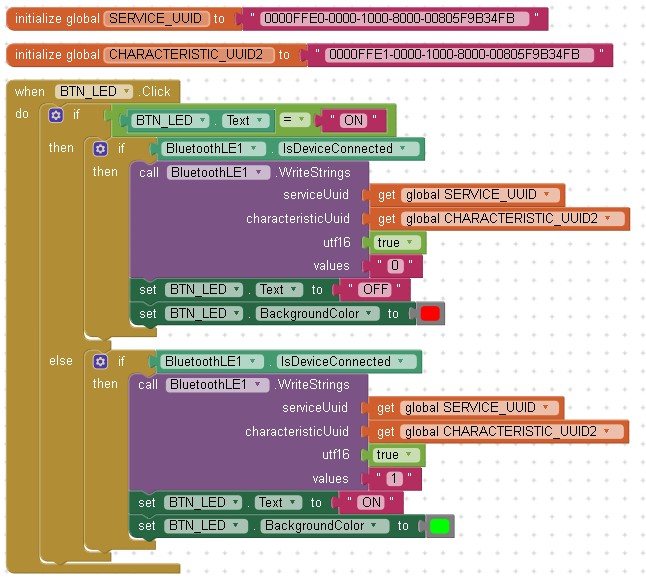Edit the "OFF" text string value
The image size is (646, 580).
pyautogui.click(x=375, y=290)
